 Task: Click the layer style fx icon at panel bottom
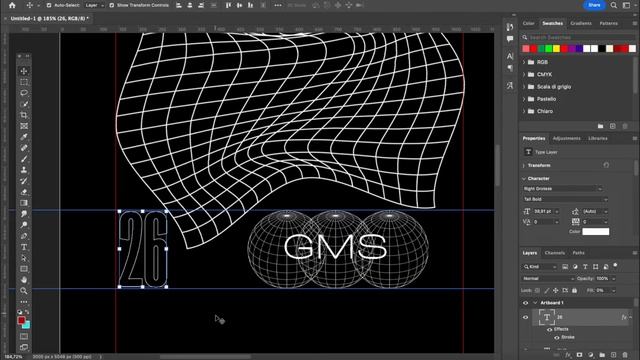pyautogui.click(x=568, y=355)
